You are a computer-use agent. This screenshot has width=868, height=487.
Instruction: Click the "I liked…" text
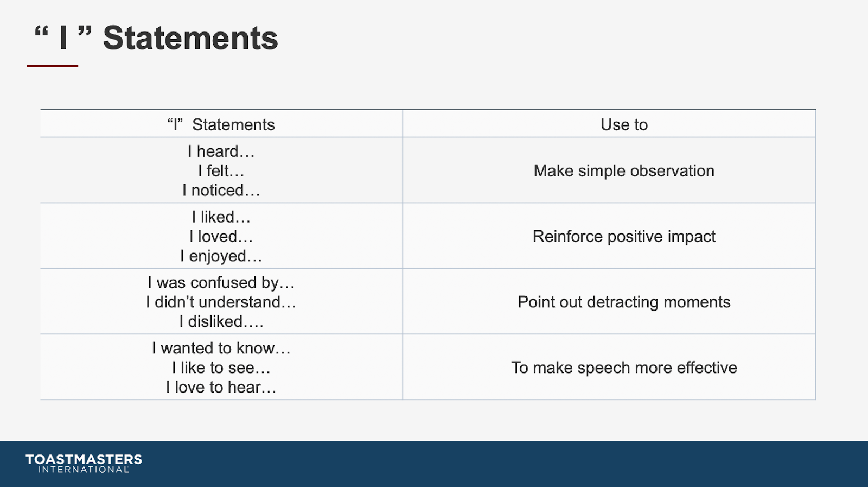click(221, 217)
